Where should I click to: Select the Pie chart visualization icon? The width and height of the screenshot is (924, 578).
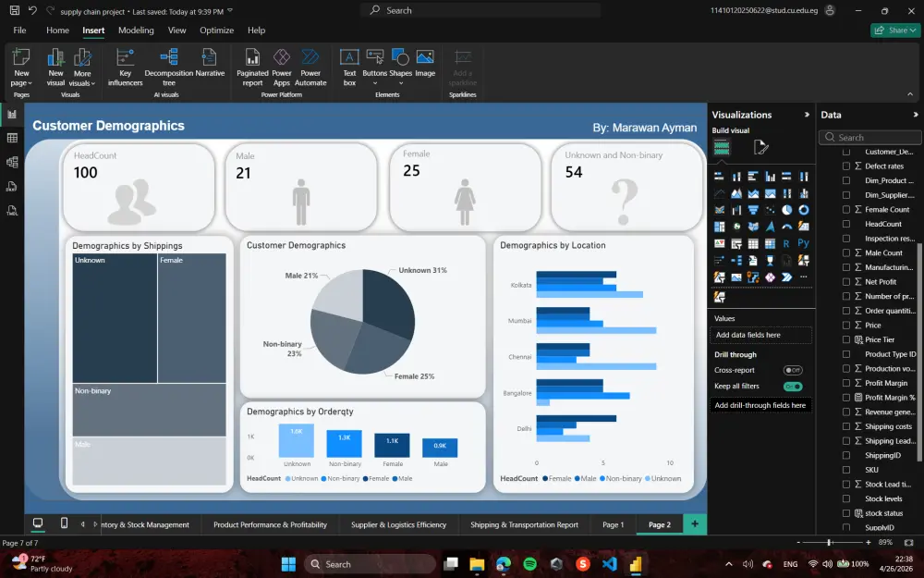786,210
